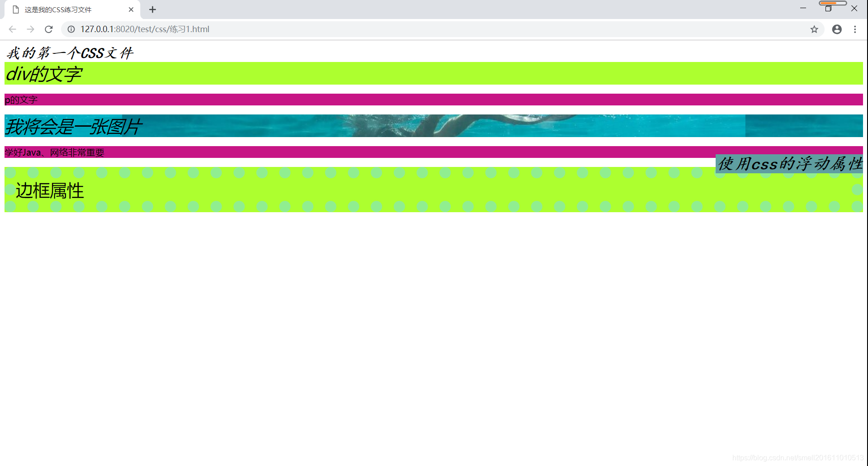
Task: Open the user profile icon
Action: (x=837, y=29)
